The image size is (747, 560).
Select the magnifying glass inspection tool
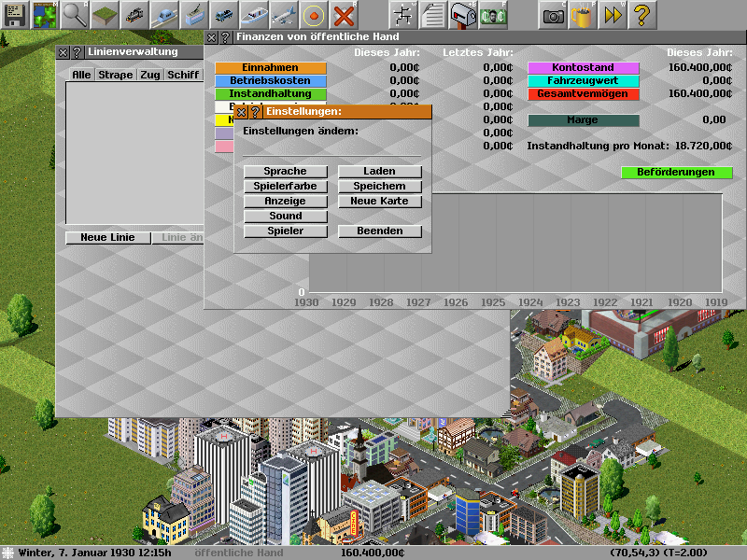[x=75, y=14]
